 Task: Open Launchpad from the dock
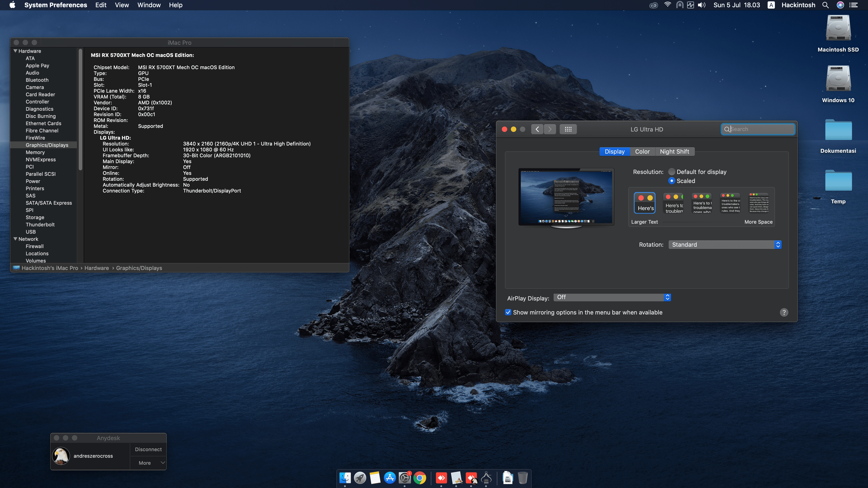coord(360,478)
